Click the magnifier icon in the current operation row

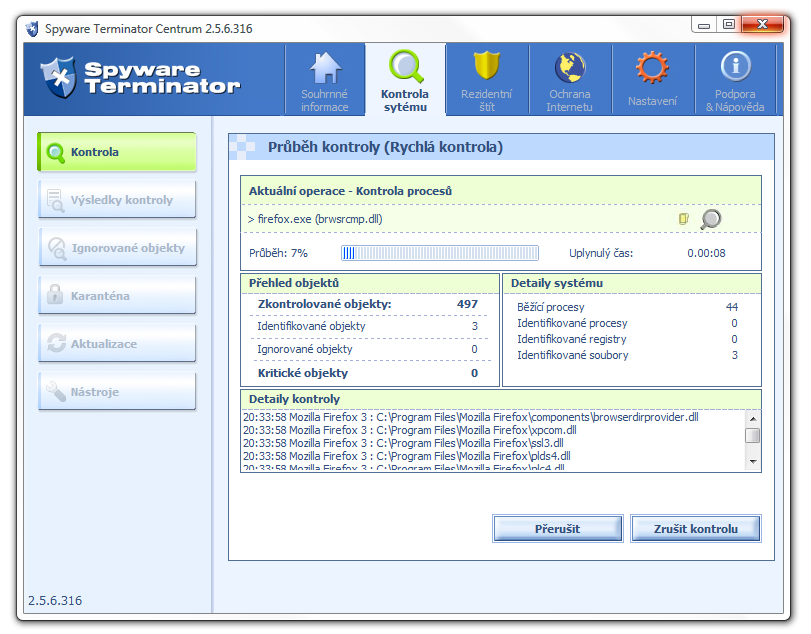click(711, 219)
